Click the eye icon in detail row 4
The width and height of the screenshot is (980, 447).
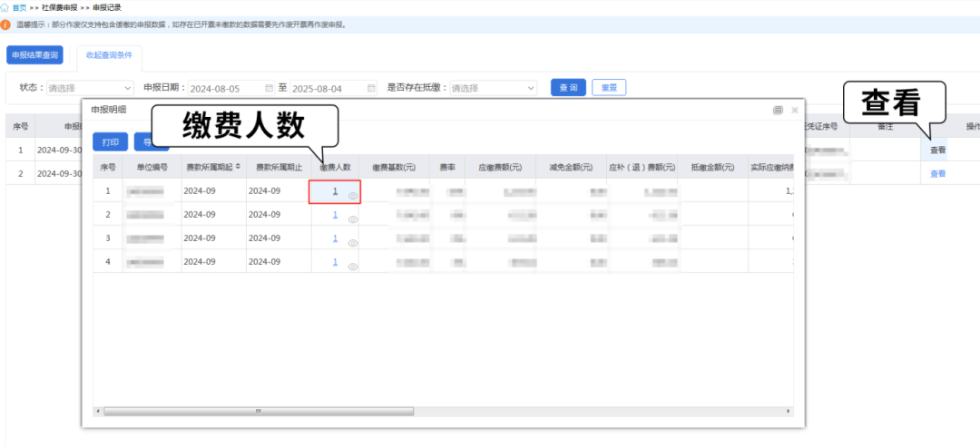(x=353, y=267)
